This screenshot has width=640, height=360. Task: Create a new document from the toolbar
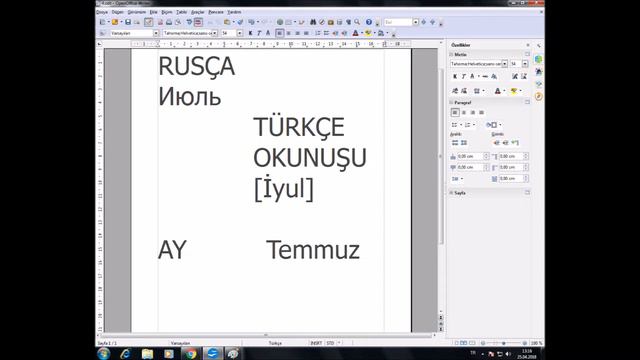(102, 22)
